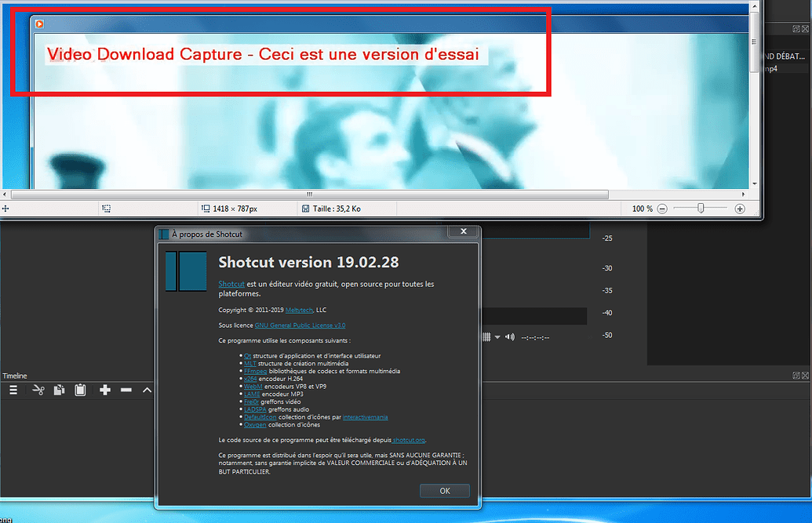Open the interactivemania link

coord(365,417)
